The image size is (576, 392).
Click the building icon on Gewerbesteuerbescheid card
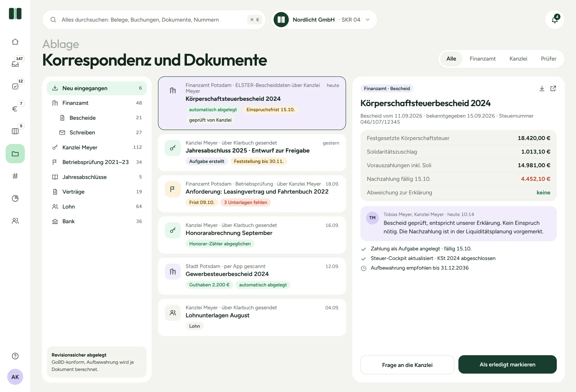pyautogui.click(x=173, y=271)
